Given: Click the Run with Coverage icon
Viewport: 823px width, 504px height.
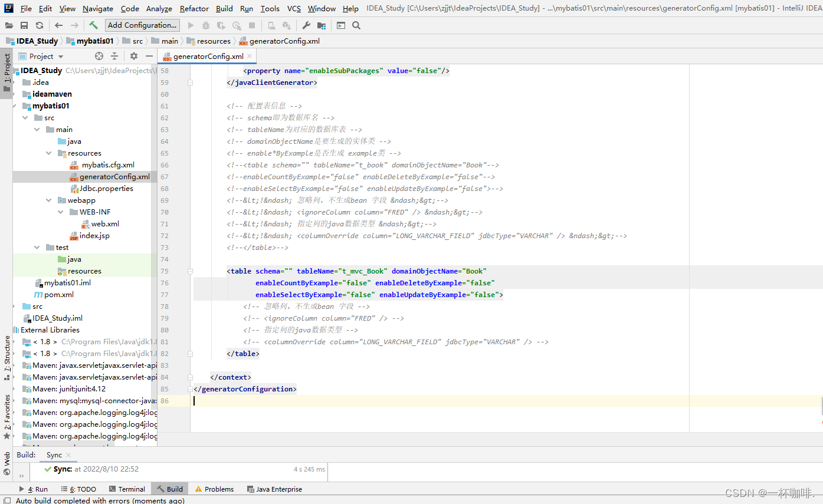Looking at the screenshot, I should 221,25.
